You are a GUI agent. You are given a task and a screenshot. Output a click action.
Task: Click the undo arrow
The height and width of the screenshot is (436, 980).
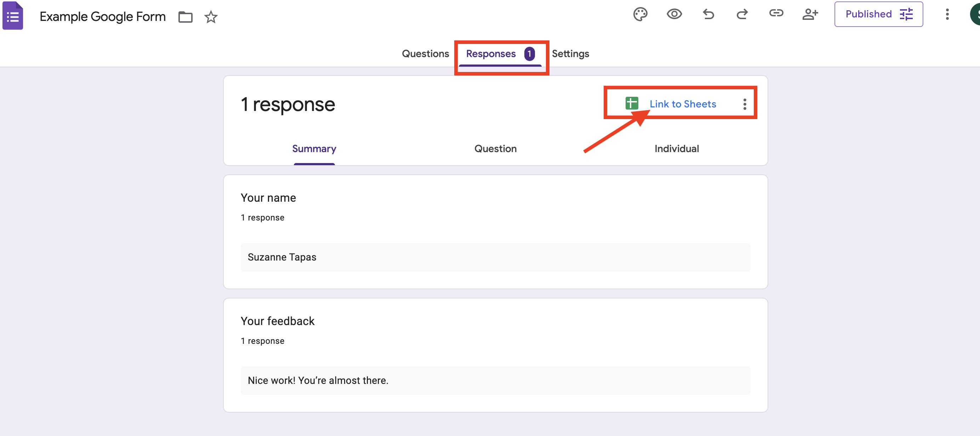point(708,15)
